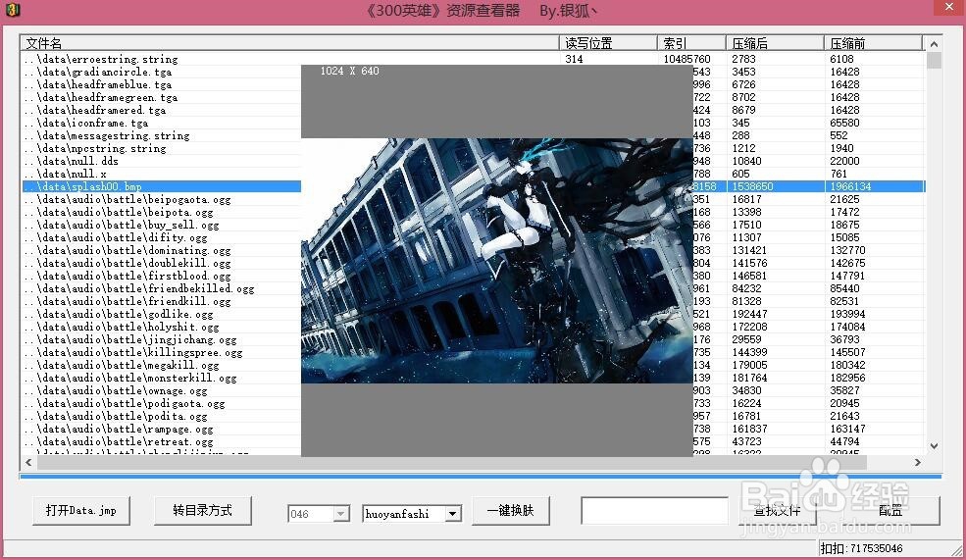Select audio\battle\friendkill.ogg row
966x560 pixels.
coord(162,301)
